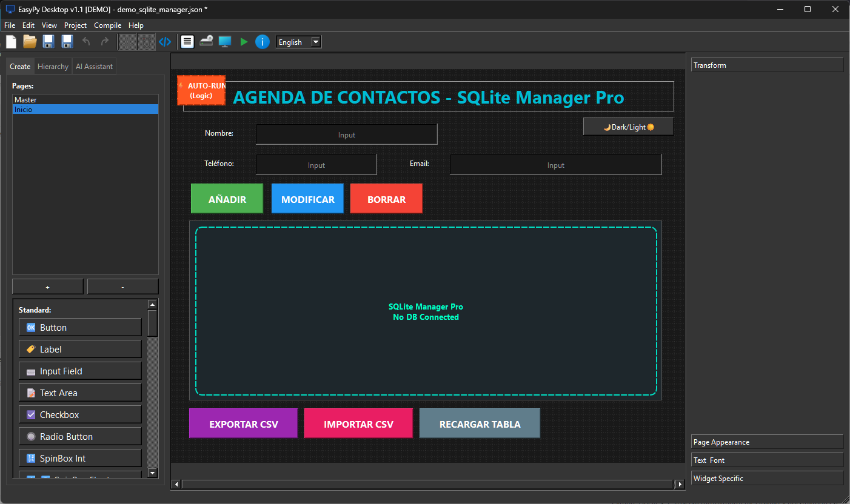This screenshot has width=850, height=504.
Task: Select the Teléfono: label on the canvas
Action: [219, 163]
